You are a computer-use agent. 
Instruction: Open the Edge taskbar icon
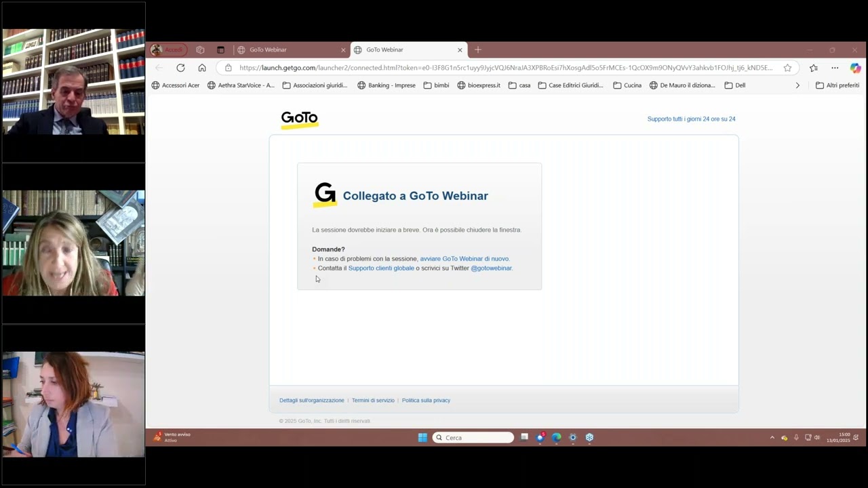(x=557, y=438)
